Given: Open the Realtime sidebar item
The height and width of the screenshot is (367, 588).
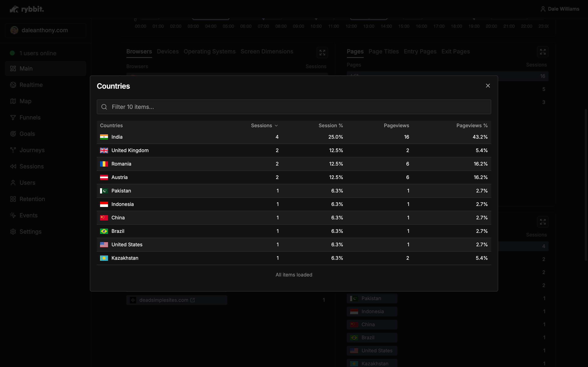Looking at the screenshot, I should (x=31, y=85).
